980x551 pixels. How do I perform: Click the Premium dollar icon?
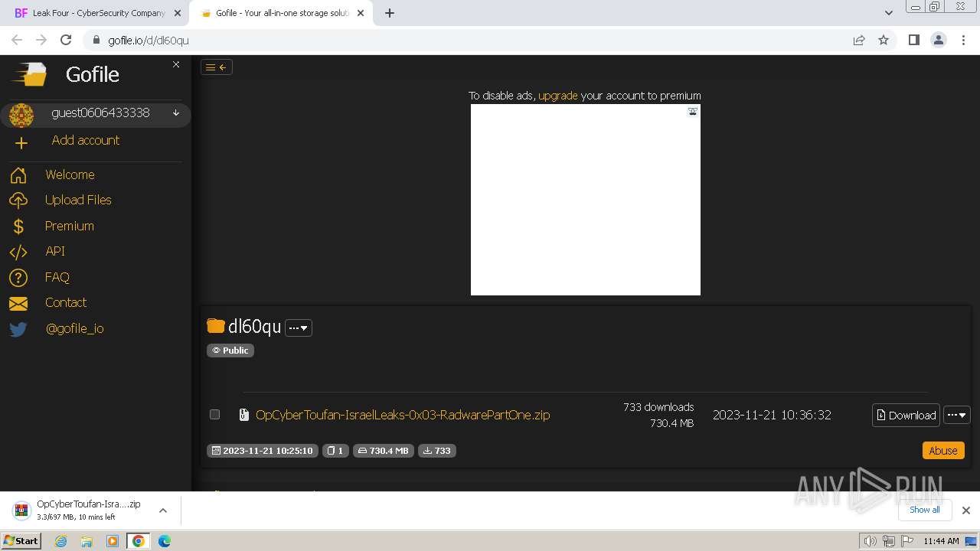18,227
